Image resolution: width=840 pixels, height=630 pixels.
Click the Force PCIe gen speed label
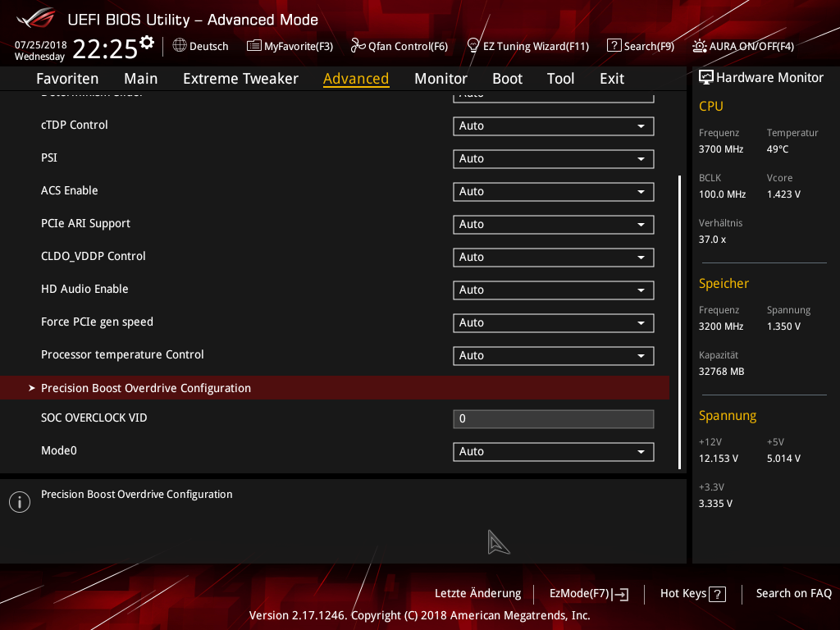tap(97, 322)
